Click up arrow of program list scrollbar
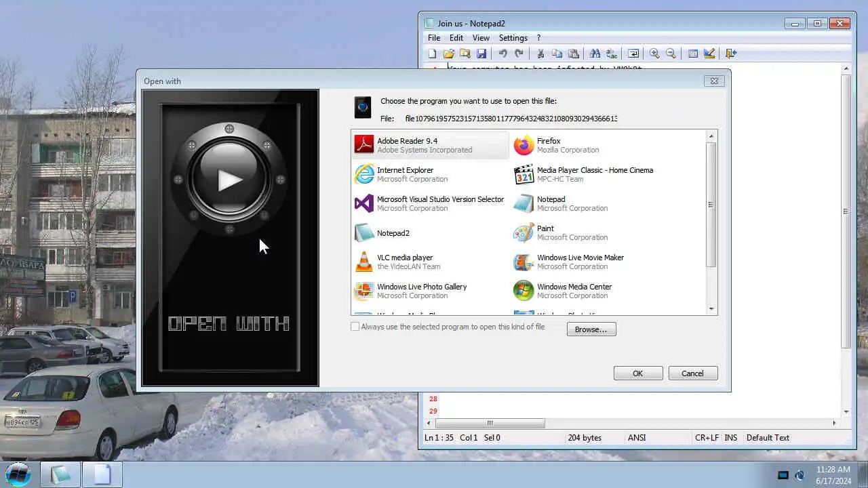This screenshot has height=488, width=868. [711, 136]
